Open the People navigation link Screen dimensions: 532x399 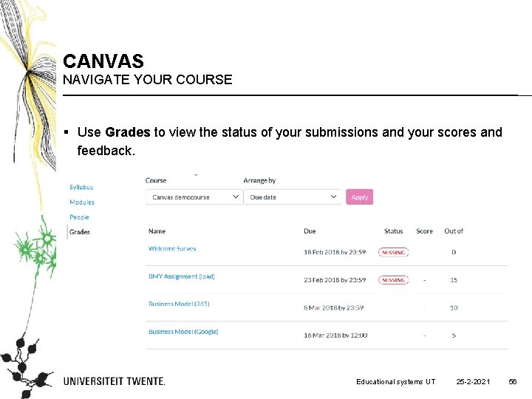(x=79, y=217)
